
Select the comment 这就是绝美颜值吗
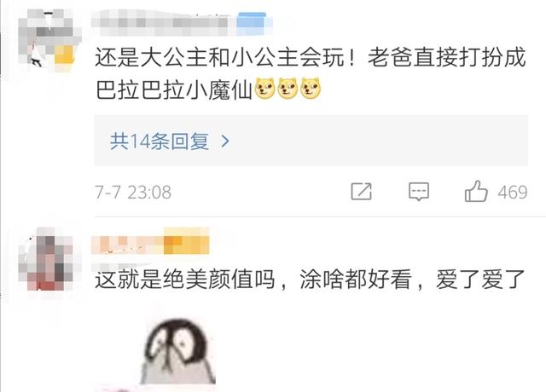[x=185, y=280]
